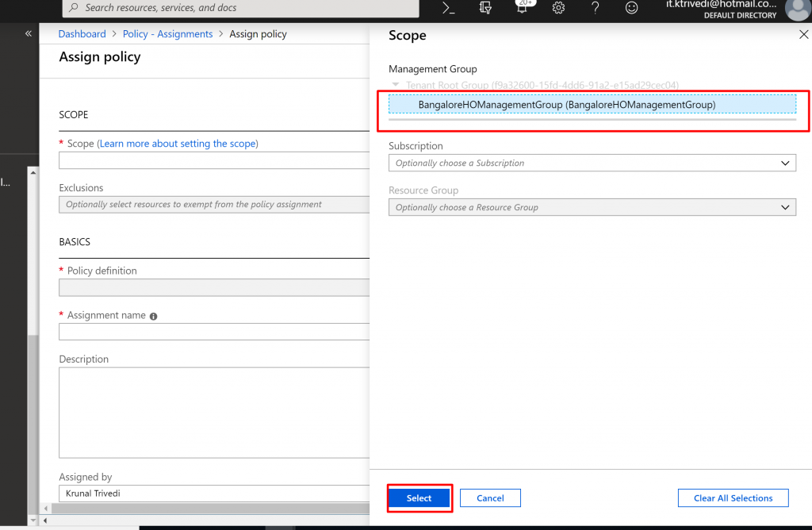Click the user account avatar
This screenshot has height=530, width=812.
click(x=796, y=9)
